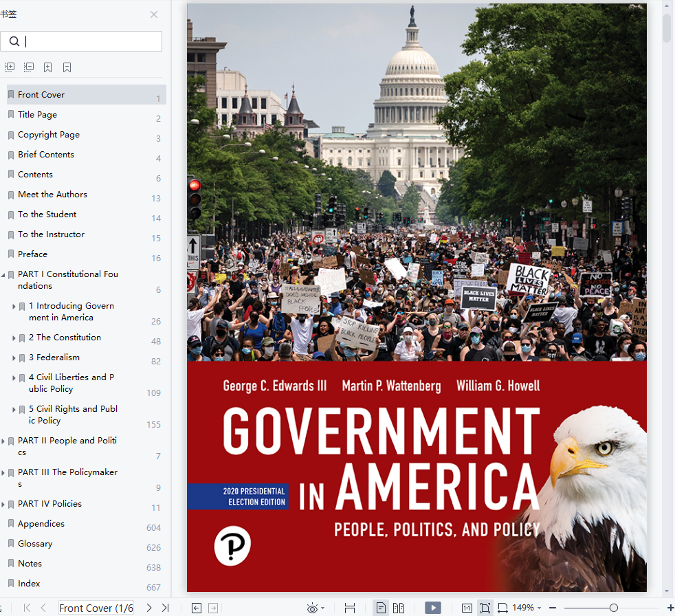This screenshot has width=675, height=616.
Task: Open the PART IV Policies bookmark text
Action: pos(50,504)
